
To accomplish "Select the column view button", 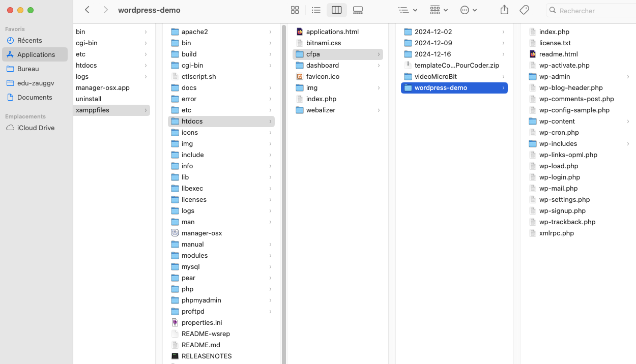I will [336, 10].
